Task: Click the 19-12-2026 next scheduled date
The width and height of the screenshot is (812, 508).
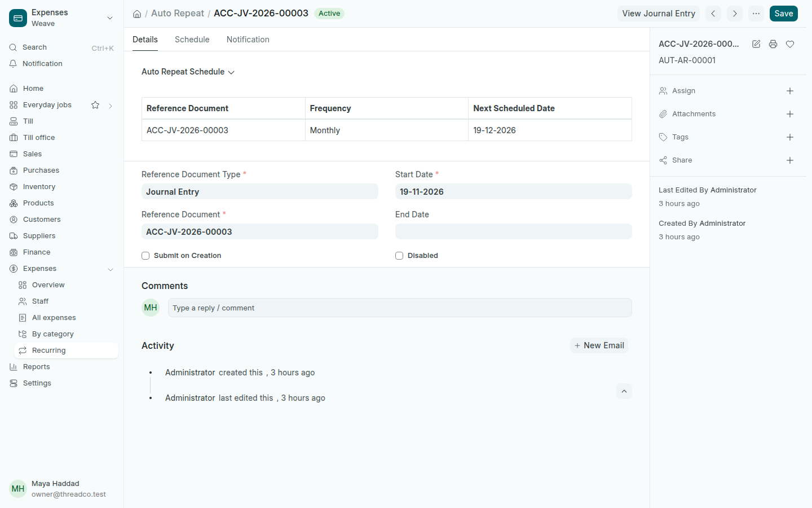Action: pyautogui.click(x=550, y=130)
